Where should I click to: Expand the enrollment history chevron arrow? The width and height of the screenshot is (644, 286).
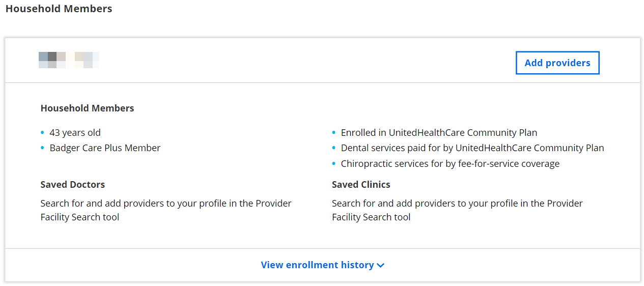(381, 266)
